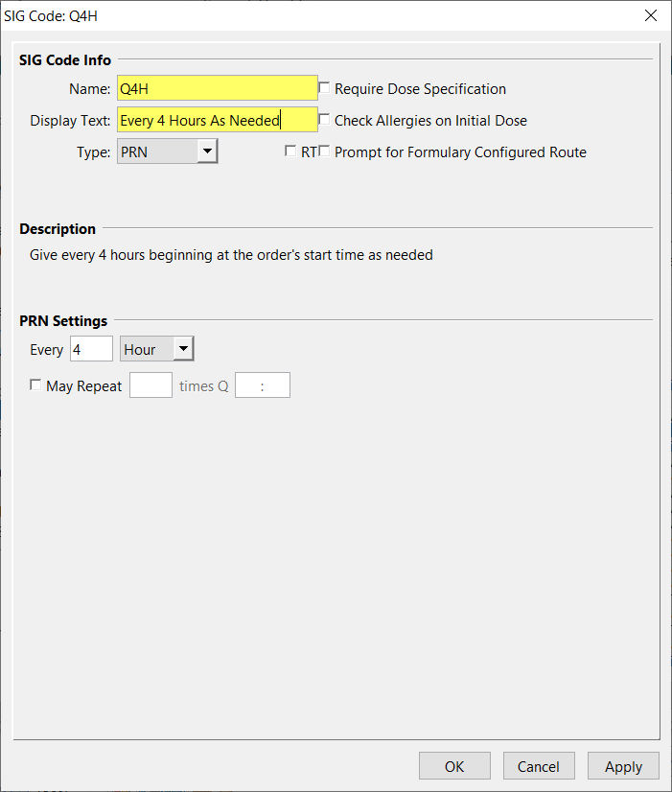Click Apply to save changes
The image size is (672, 792).
click(623, 766)
